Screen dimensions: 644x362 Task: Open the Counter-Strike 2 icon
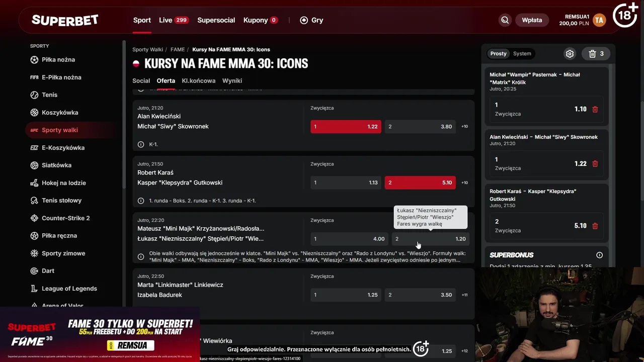34,218
